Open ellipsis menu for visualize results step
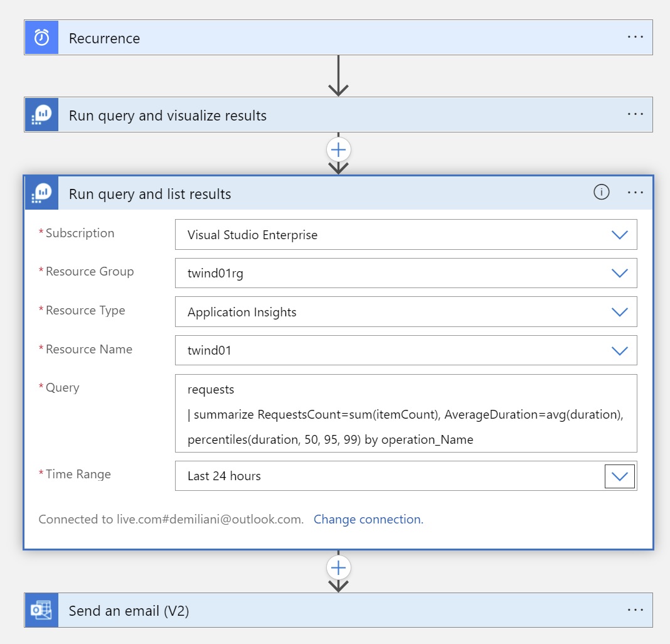Viewport: 670px width, 644px height. (635, 114)
